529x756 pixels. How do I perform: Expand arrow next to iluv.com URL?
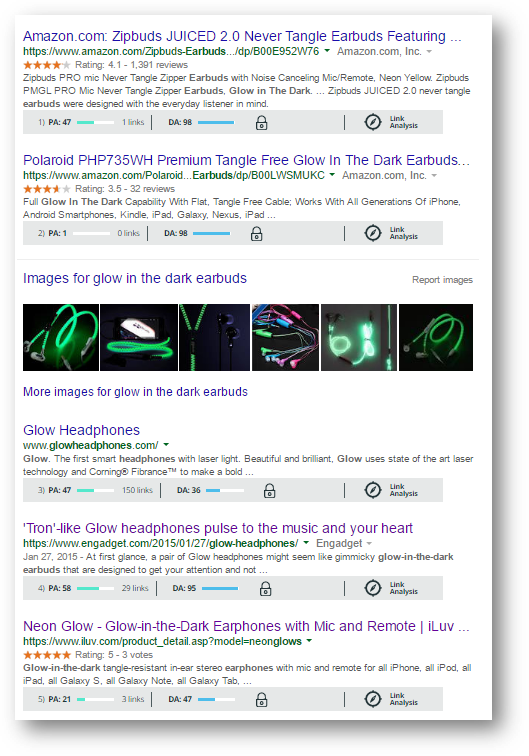tap(309, 641)
